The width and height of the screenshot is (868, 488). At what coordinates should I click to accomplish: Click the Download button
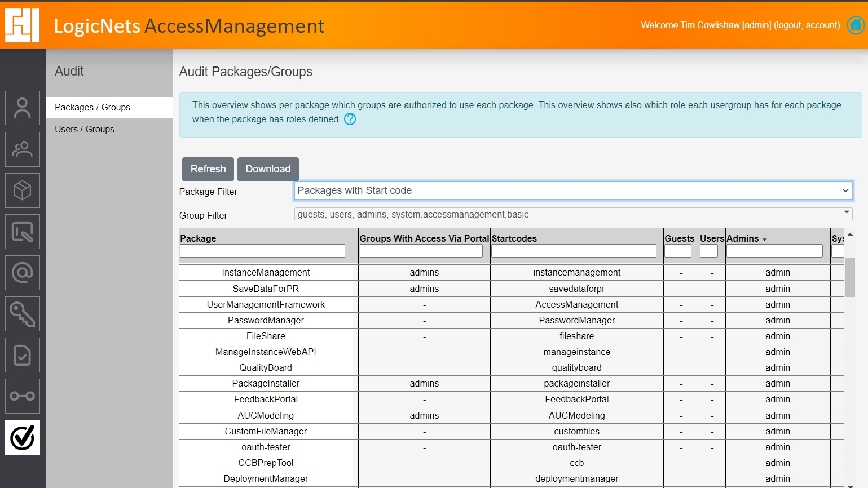268,169
